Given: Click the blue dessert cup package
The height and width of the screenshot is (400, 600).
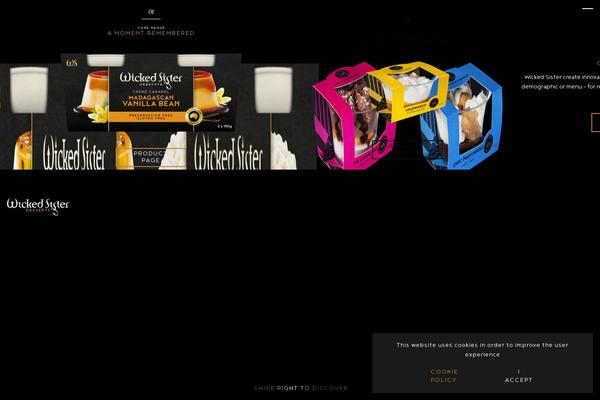Looking at the screenshot, I should [x=461, y=117].
